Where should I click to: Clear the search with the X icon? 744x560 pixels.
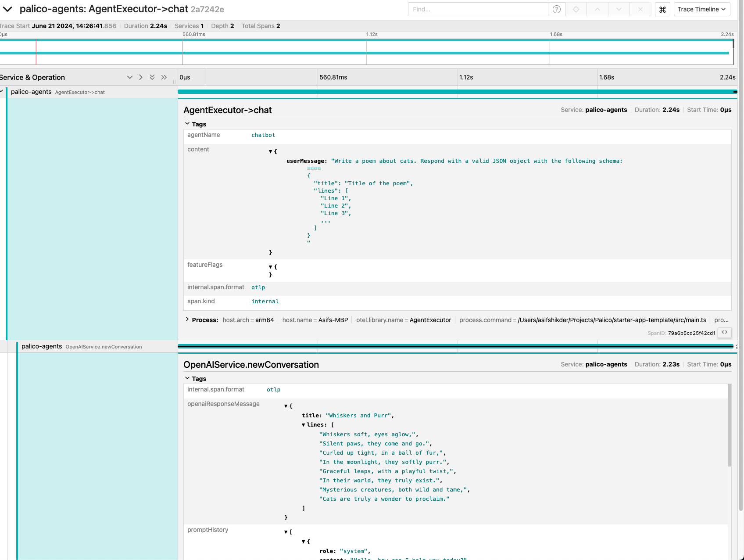tap(640, 9)
